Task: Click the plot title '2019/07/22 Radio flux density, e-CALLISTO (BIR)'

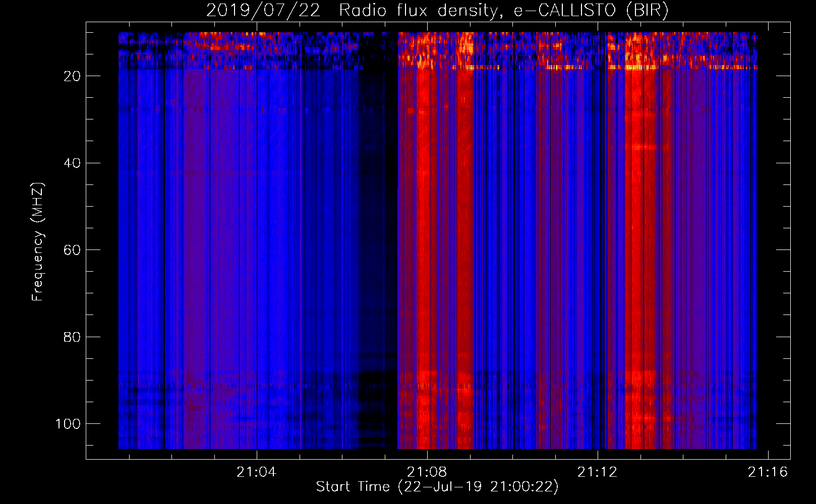Action: [x=437, y=11]
